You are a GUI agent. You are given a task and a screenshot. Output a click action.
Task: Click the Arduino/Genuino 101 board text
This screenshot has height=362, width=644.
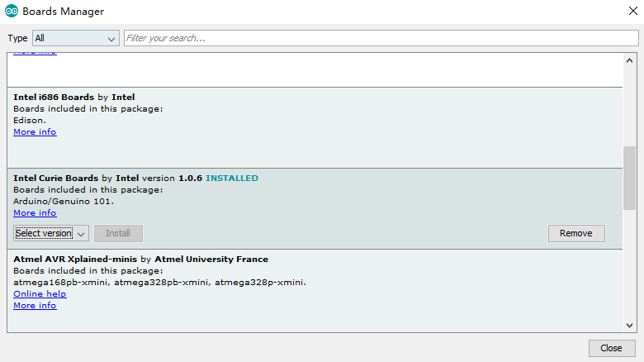click(64, 202)
